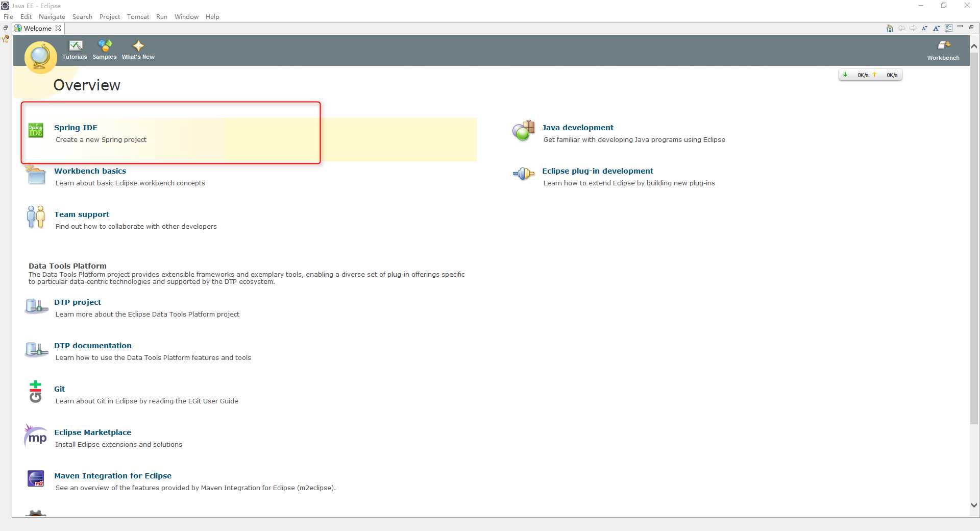Click the vertical scrollbar thumb
The image size is (980, 531).
pyautogui.click(x=974, y=239)
